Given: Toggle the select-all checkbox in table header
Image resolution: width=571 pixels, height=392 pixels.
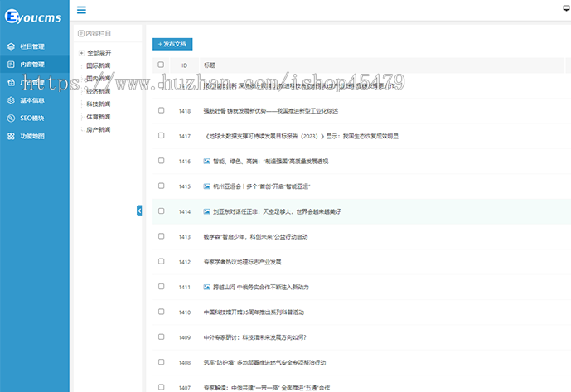Looking at the screenshot, I should click(x=161, y=65).
